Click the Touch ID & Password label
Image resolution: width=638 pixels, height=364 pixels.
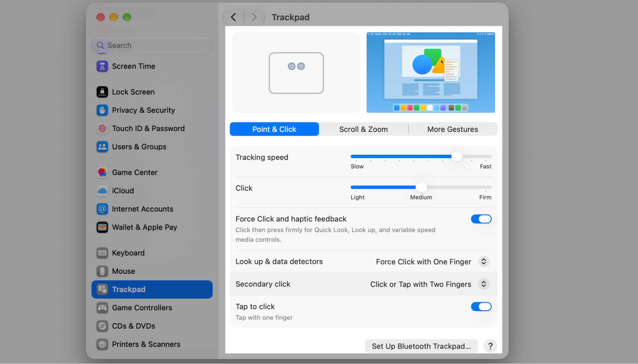tap(148, 128)
